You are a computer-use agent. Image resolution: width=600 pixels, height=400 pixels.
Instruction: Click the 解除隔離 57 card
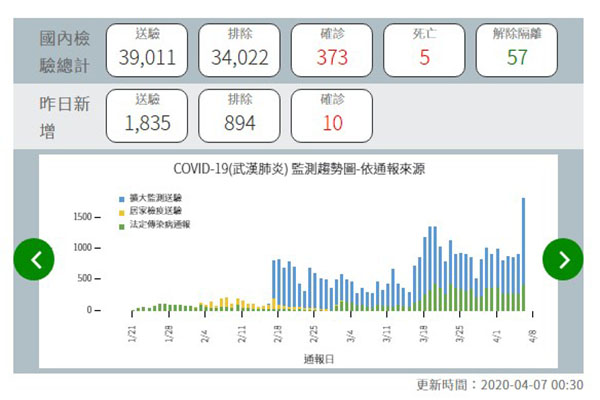(x=516, y=48)
